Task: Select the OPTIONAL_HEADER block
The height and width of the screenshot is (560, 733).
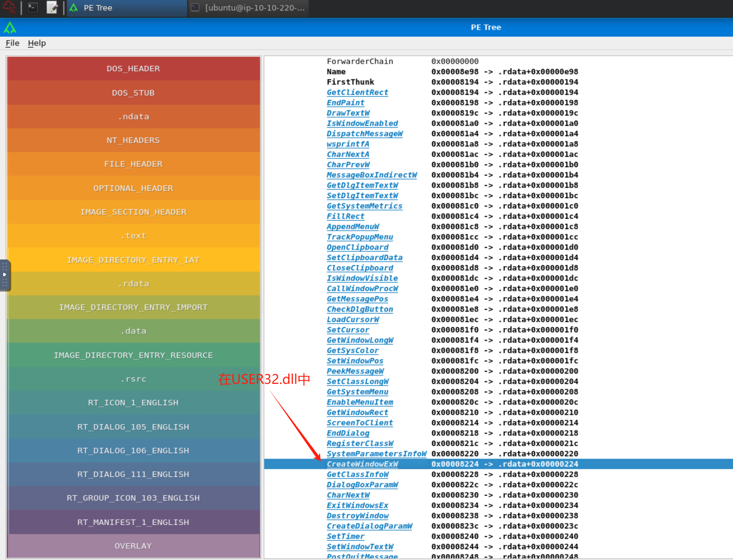Action: point(133,188)
